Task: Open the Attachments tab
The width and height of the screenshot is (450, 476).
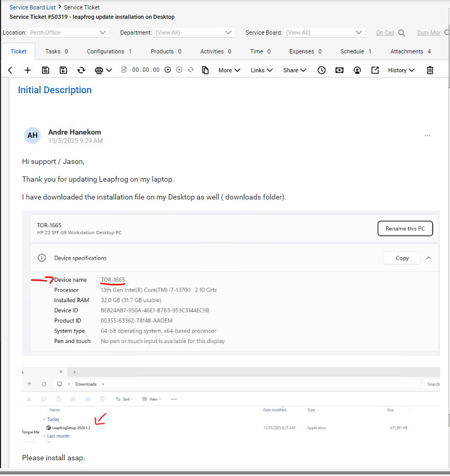Action: [x=411, y=52]
